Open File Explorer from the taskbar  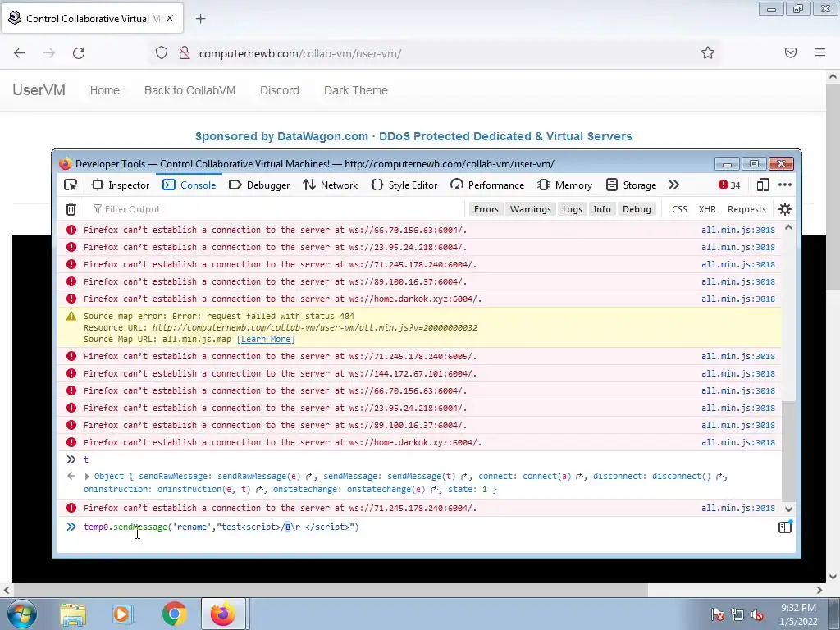(x=73, y=614)
